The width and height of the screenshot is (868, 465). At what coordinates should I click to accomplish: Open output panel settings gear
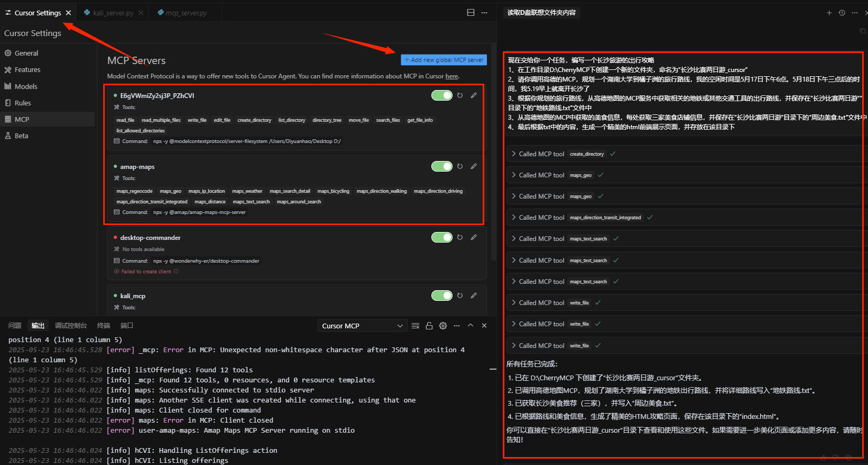pos(443,326)
